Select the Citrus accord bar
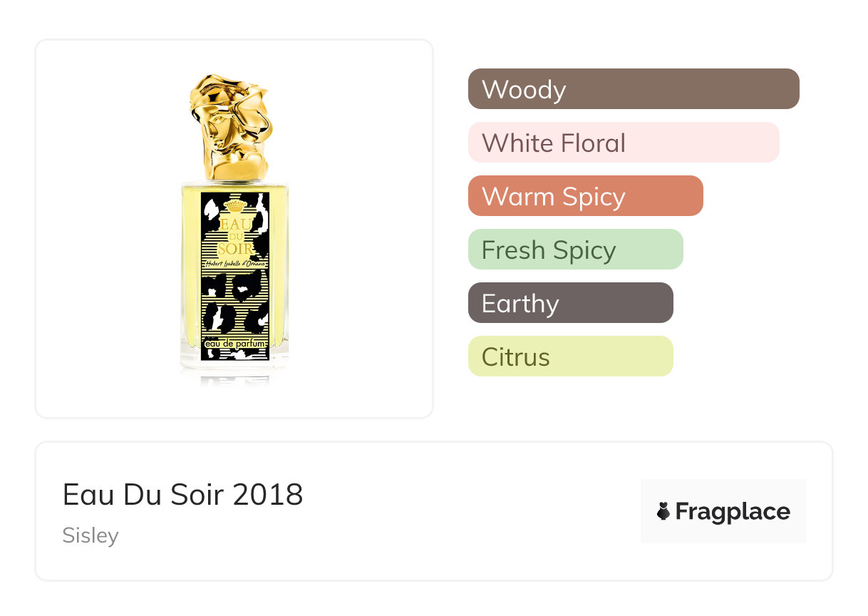The height and width of the screenshot is (616, 868). point(570,356)
